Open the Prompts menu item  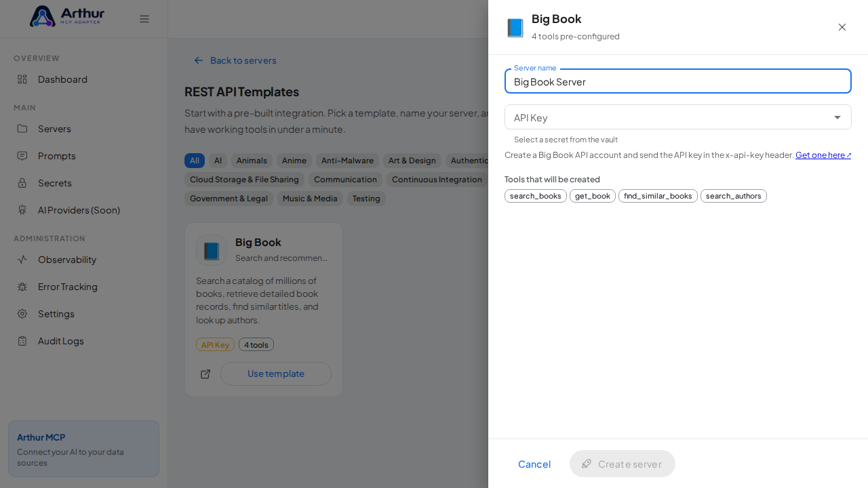point(84,156)
